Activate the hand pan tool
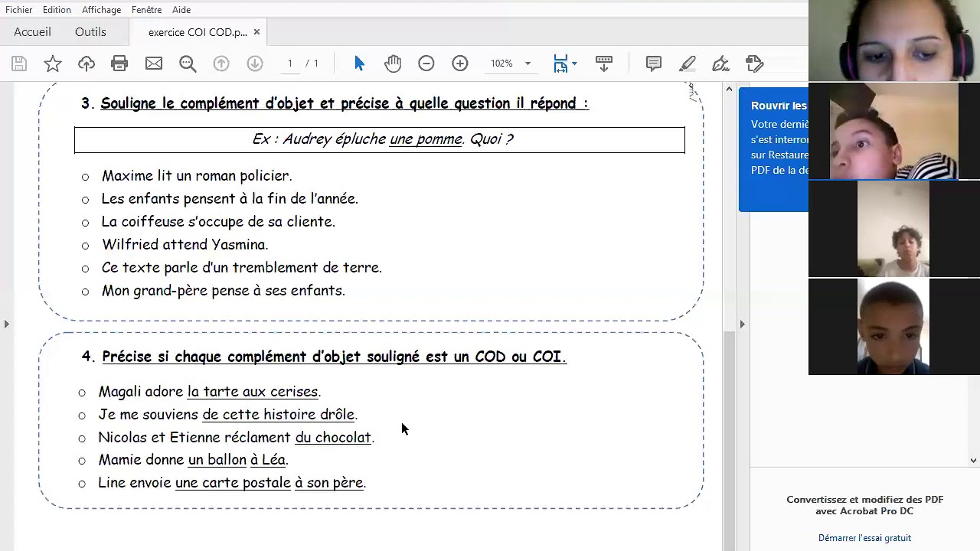 click(393, 64)
